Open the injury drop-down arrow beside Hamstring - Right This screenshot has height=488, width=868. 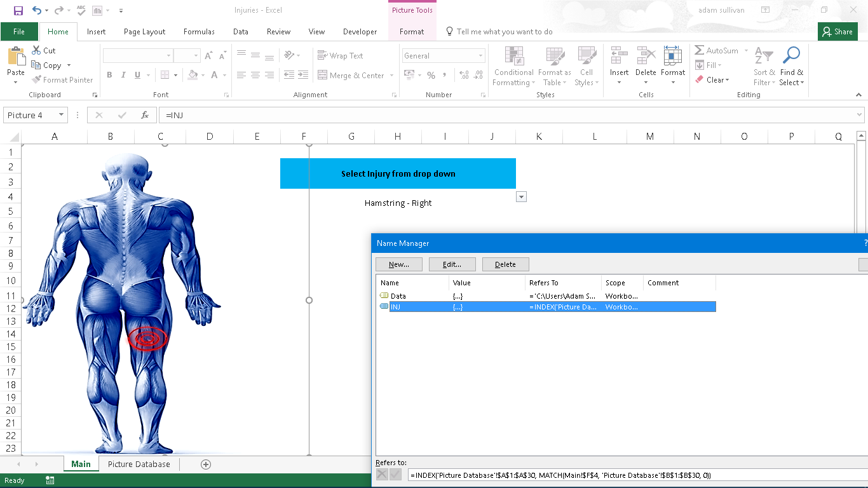(521, 197)
